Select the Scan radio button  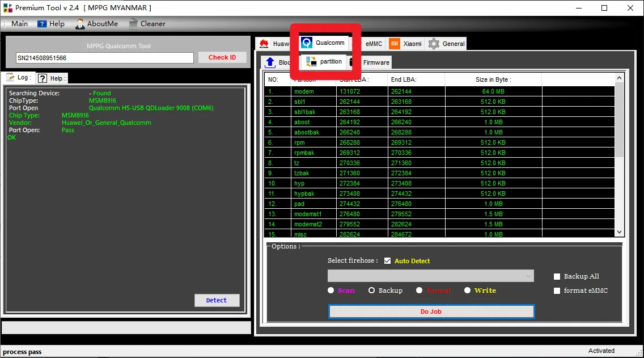click(x=331, y=290)
